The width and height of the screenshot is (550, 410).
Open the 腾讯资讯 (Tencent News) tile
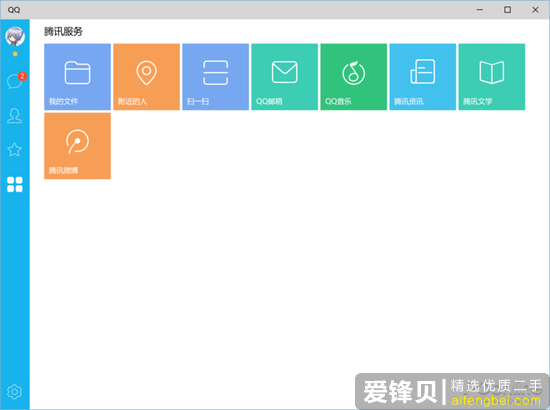(x=423, y=77)
